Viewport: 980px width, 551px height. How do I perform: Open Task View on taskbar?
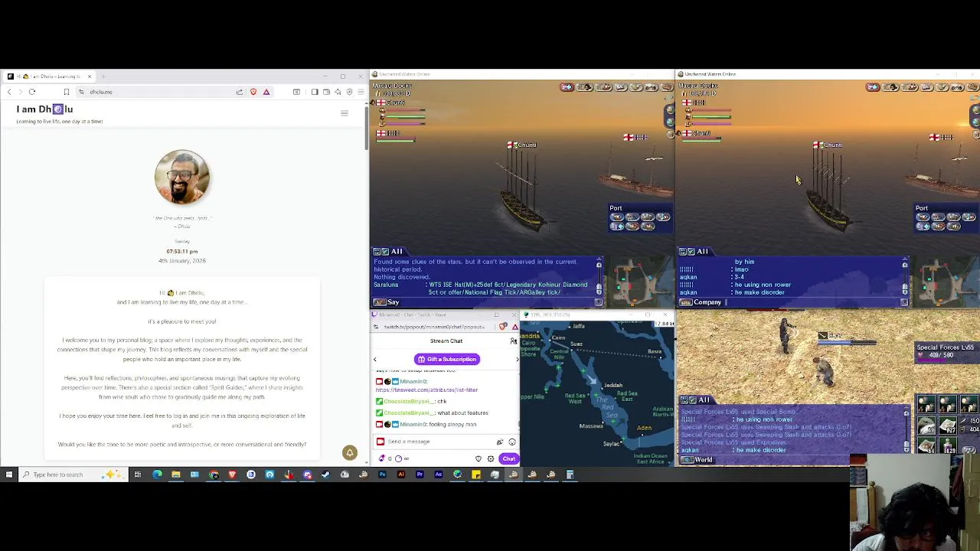(138, 475)
